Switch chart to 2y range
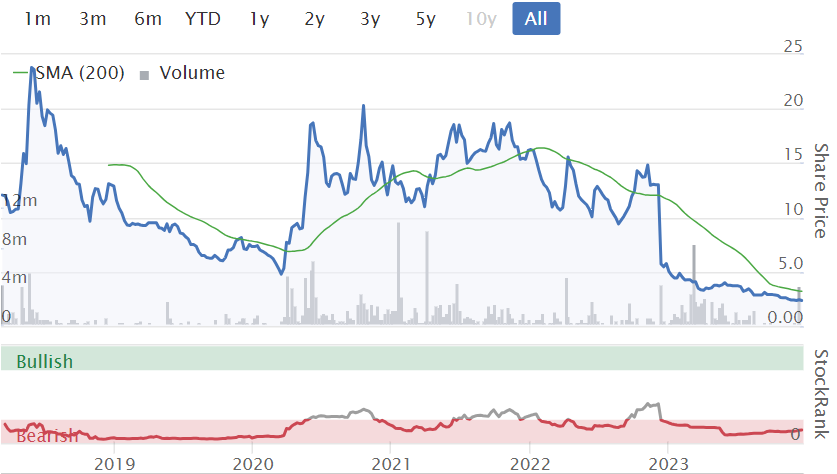This screenshot has width=837, height=474. pyautogui.click(x=314, y=19)
